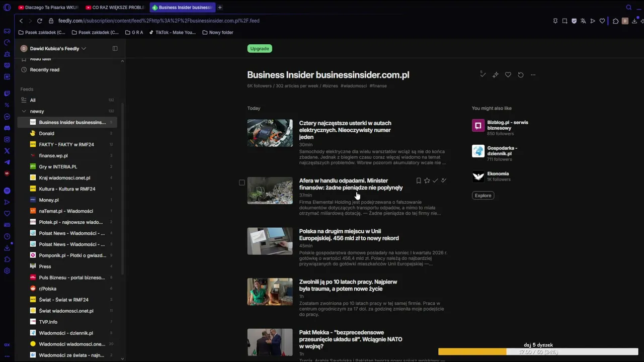Reload the Feedly page
The width and height of the screenshot is (644, 362).
pyautogui.click(x=39, y=21)
